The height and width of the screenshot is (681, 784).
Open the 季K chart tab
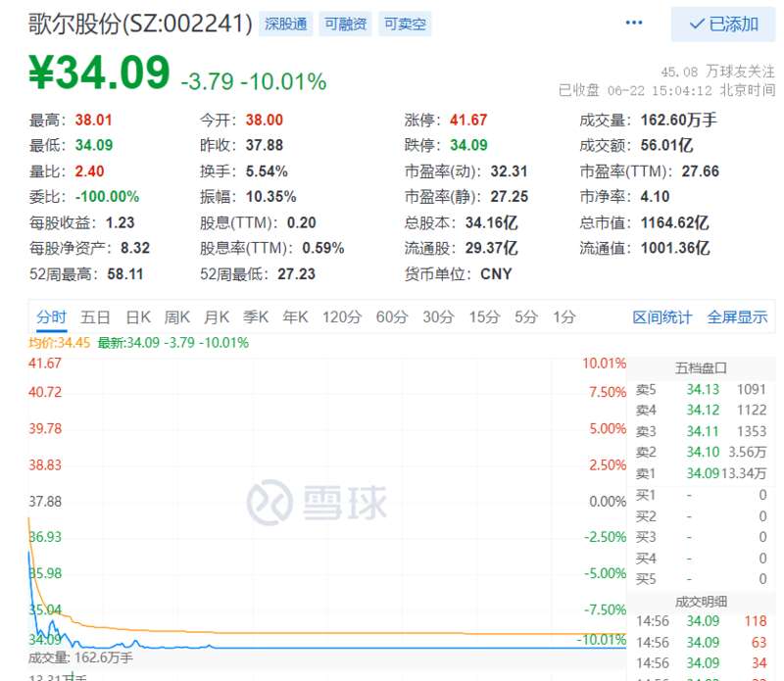[x=256, y=317]
